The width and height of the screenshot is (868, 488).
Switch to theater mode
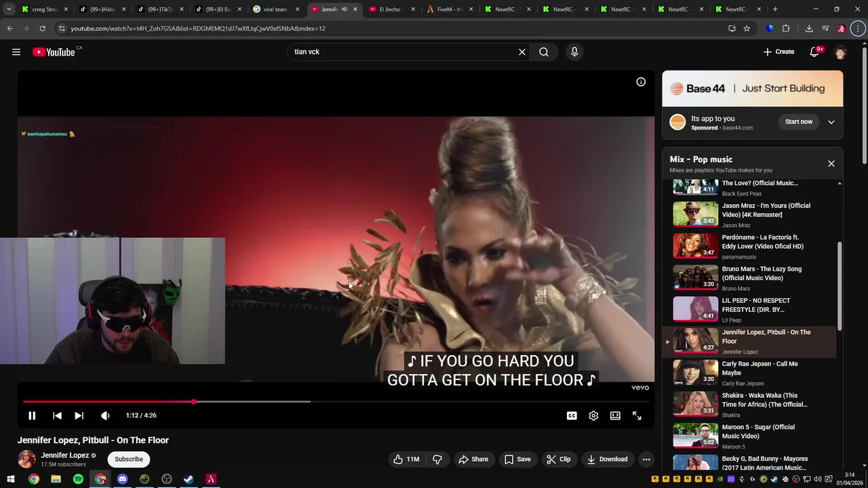(x=615, y=415)
